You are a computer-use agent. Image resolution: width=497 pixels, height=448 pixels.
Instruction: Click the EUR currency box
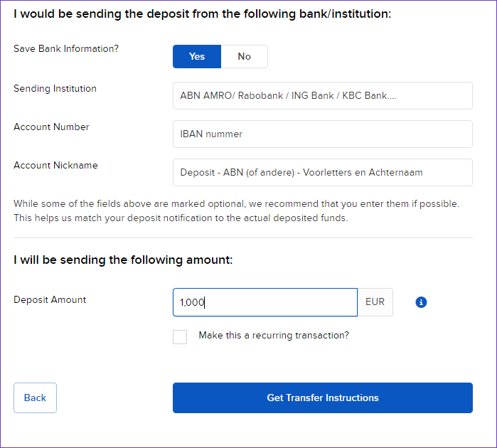tap(375, 302)
